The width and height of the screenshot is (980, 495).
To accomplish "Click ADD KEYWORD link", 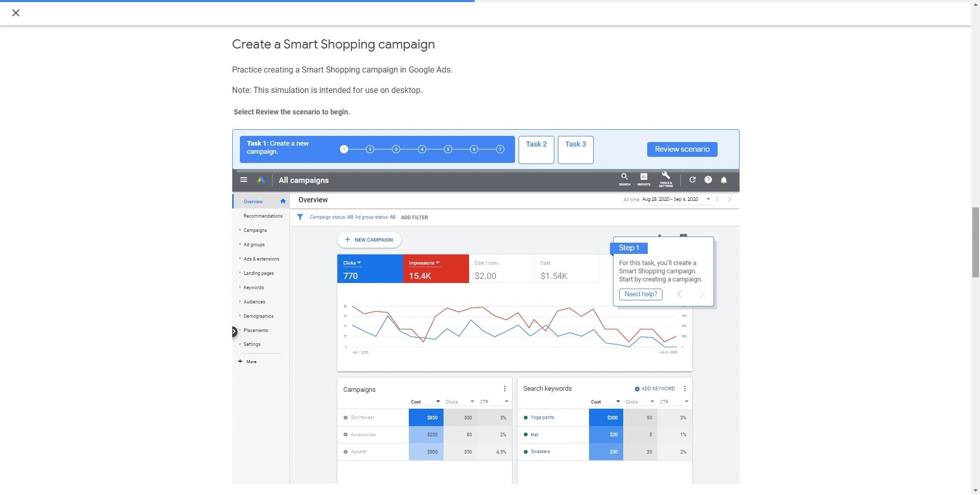I will tap(655, 389).
